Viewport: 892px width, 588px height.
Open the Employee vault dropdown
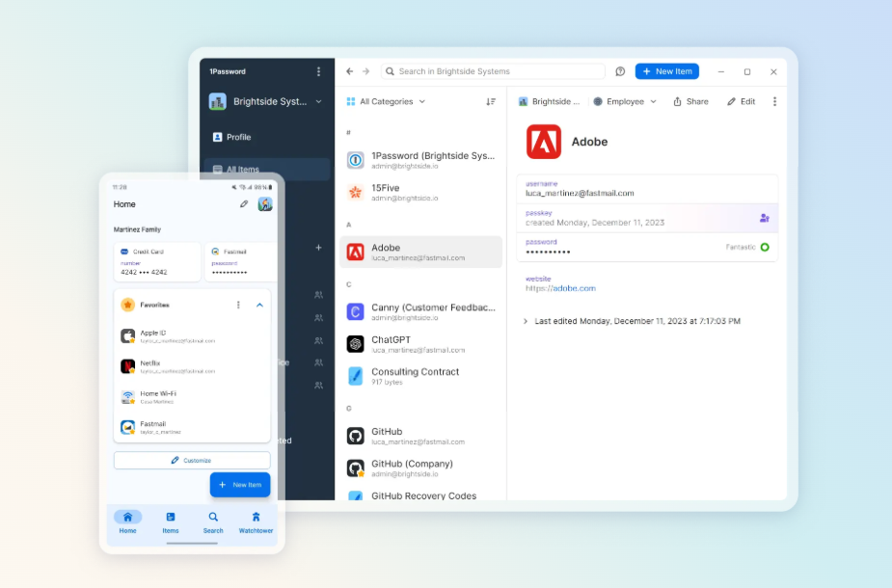tap(625, 101)
